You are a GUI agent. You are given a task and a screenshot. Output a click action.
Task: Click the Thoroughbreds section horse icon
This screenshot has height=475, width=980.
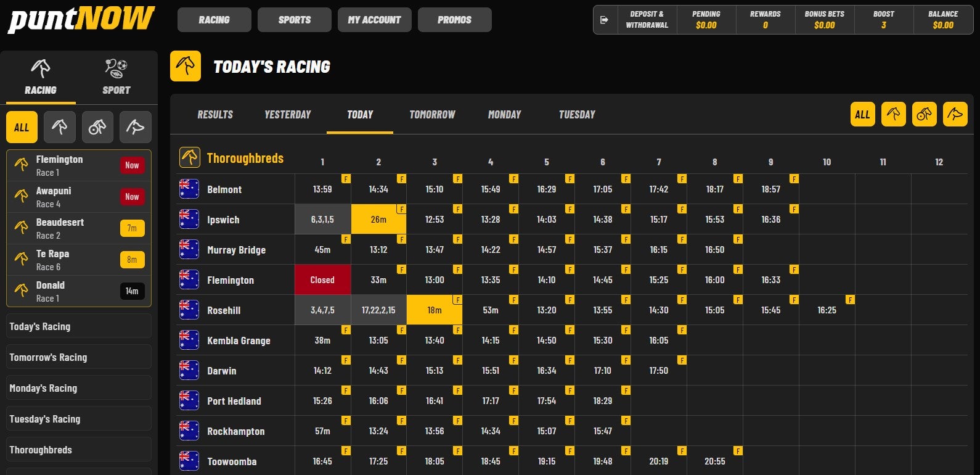[190, 157]
